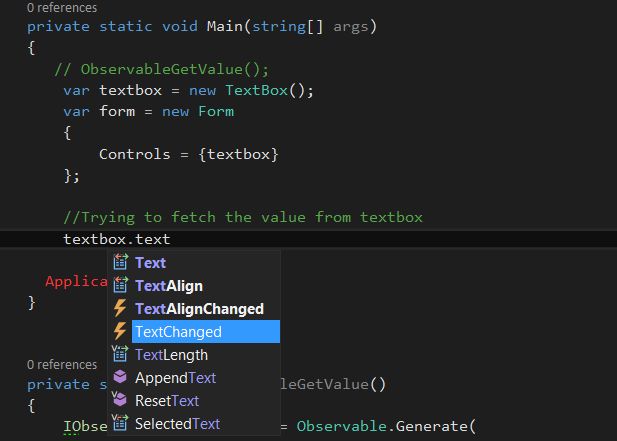Click the icon next to TextAlign suggestion

pos(120,285)
